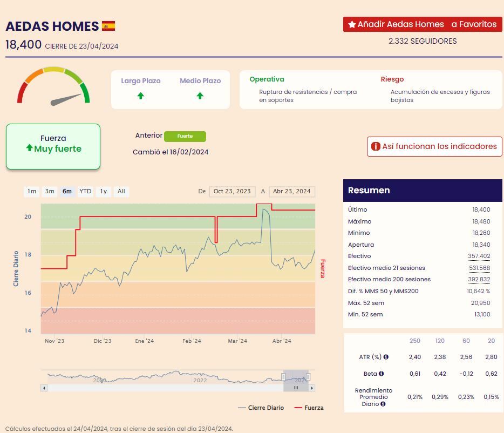
Task: Click the navigator right range handle
Action: (x=308, y=377)
